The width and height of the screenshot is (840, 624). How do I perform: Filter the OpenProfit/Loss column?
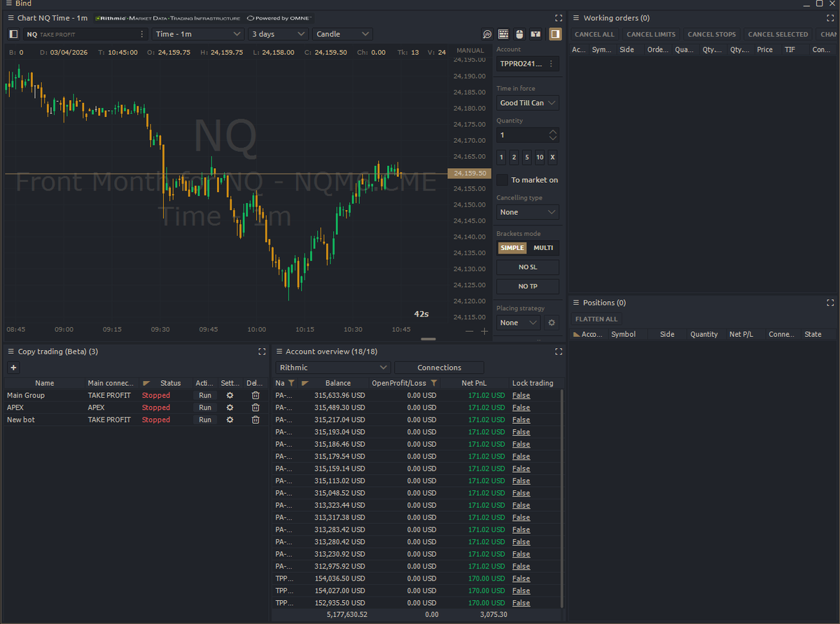[x=434, y=383]
